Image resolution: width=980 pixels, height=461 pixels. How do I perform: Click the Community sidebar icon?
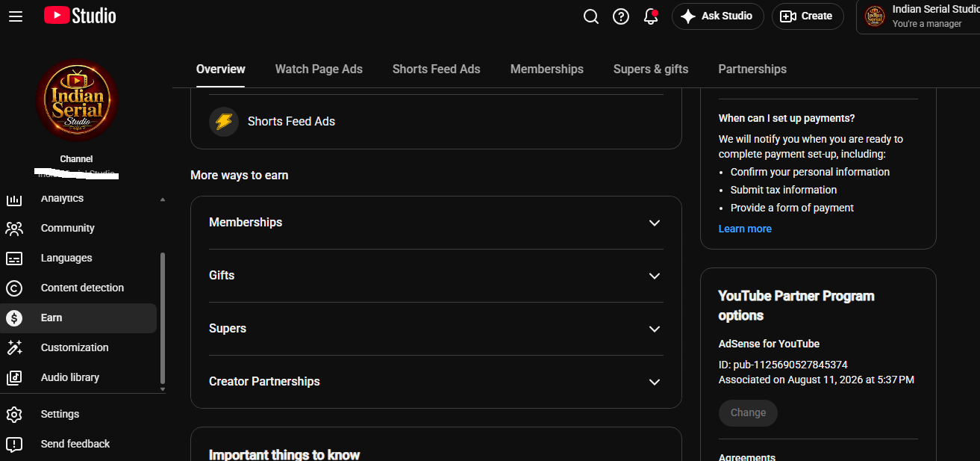click(x=14, y=228)
